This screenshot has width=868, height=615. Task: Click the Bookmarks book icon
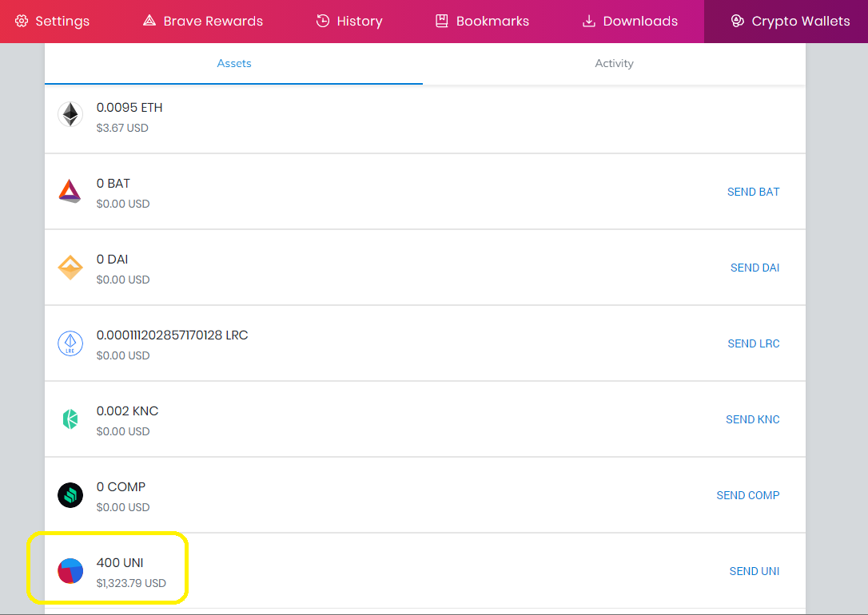[x=442, y=21]
